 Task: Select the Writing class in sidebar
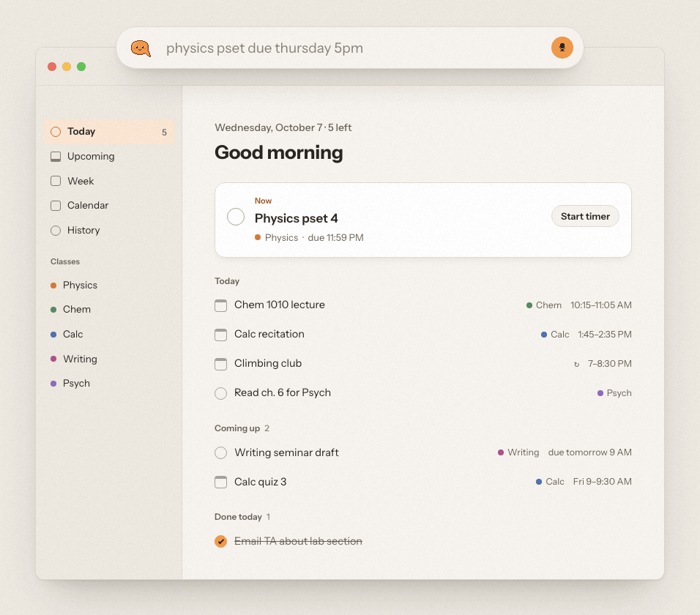coord(108,359)
